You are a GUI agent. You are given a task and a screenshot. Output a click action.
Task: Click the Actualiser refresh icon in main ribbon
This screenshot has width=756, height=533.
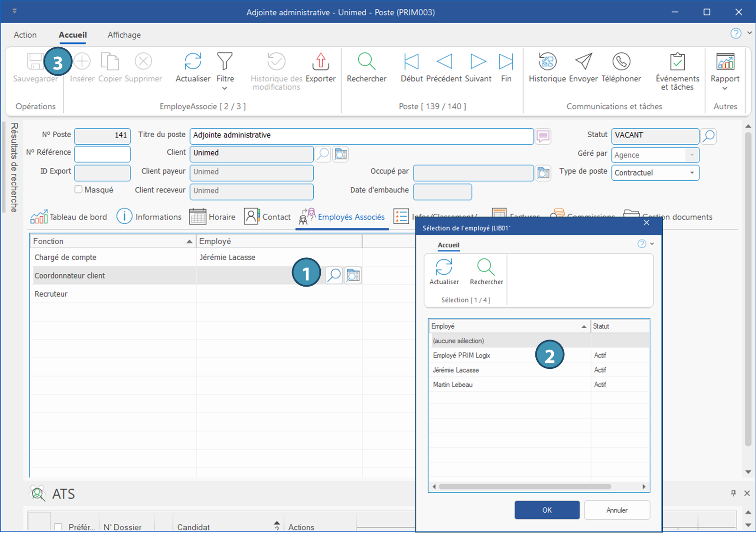(193, 62)
